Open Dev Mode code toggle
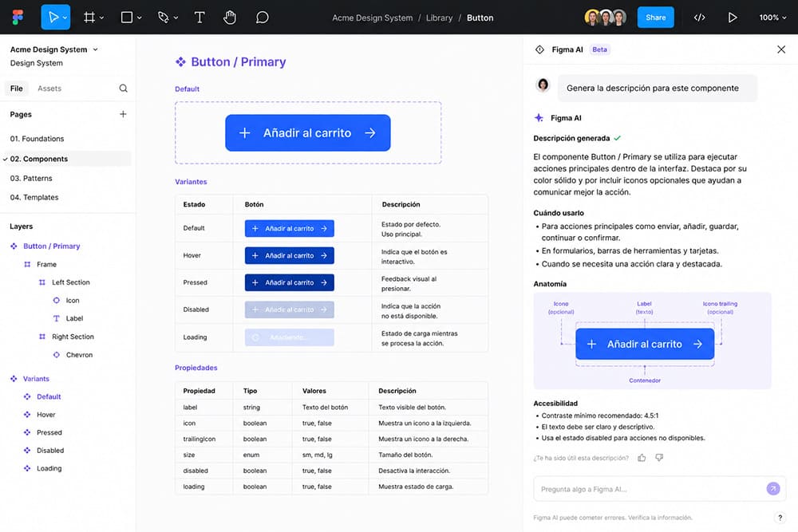 [699, 18]
